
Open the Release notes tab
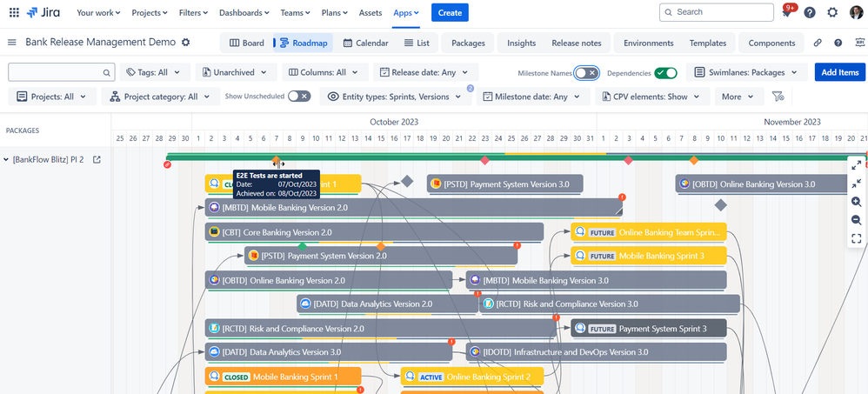pos(576,43)
